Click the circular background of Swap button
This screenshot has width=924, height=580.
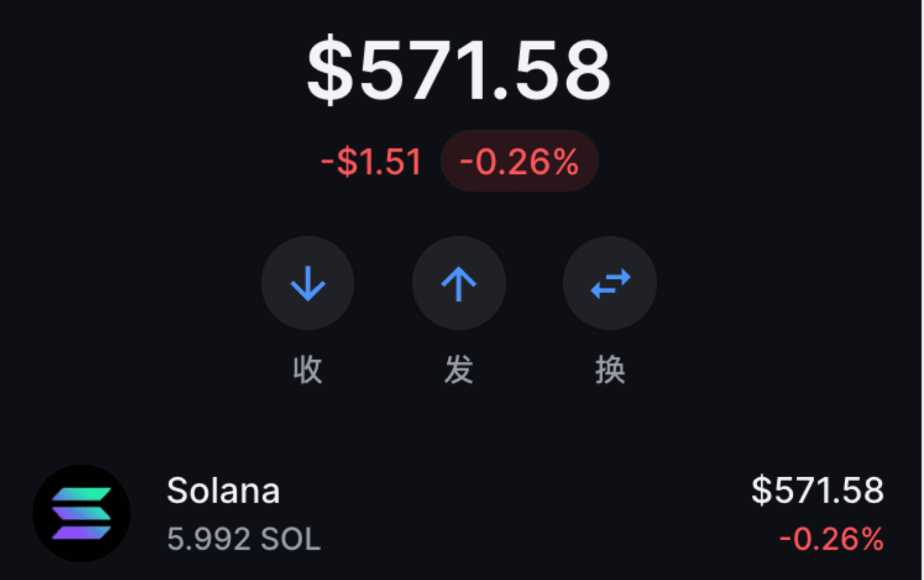tap(610, 283)
